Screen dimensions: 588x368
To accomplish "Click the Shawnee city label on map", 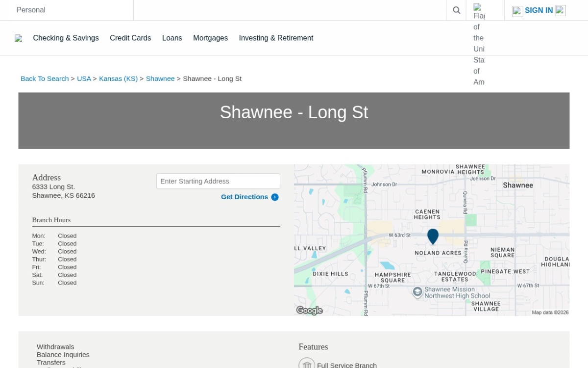I will 518,185.
